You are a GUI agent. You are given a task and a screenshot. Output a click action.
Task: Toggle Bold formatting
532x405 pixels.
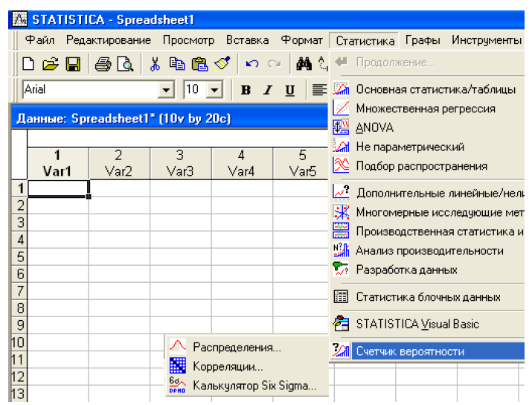point(246,90)
